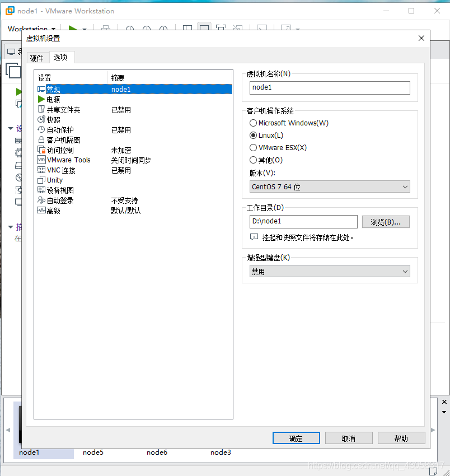Select the 访问控制 settings row
Image resolution: width=450 pixels, height=476 pixels.
click(x=134, y=150)
